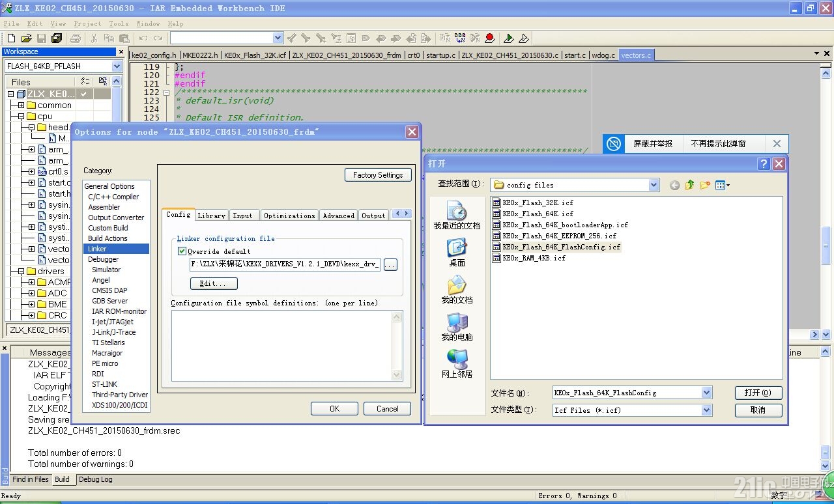Open the 文件名 file name dropdown
Viewport: 834px width, 504px height.
tap(706, 393)
